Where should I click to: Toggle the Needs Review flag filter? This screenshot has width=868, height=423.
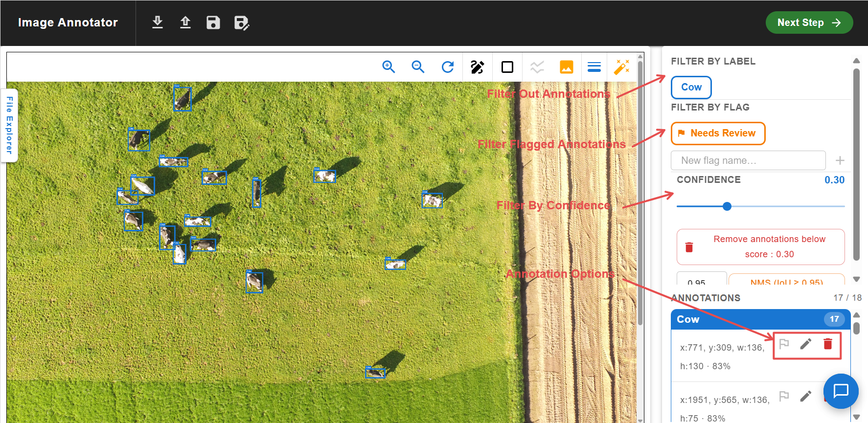(x=718, y=134)
